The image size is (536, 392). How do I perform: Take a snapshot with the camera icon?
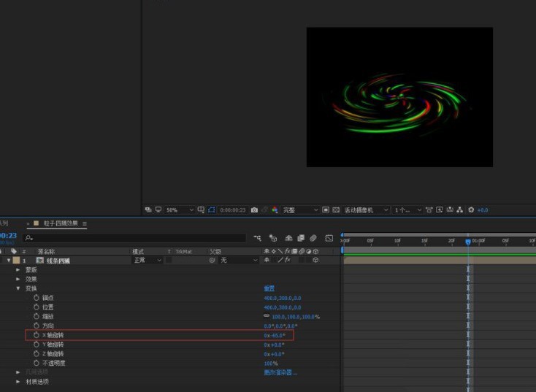(x=254, y=210)
